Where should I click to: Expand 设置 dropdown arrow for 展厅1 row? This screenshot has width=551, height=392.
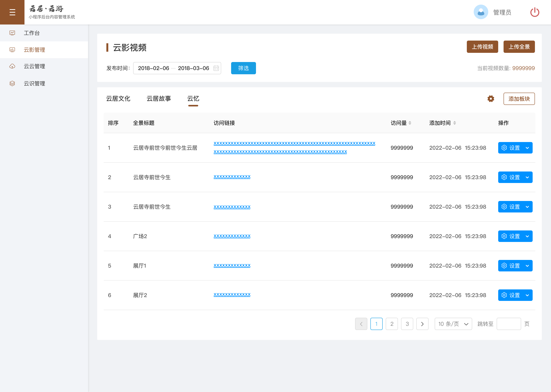click(527, 265)
